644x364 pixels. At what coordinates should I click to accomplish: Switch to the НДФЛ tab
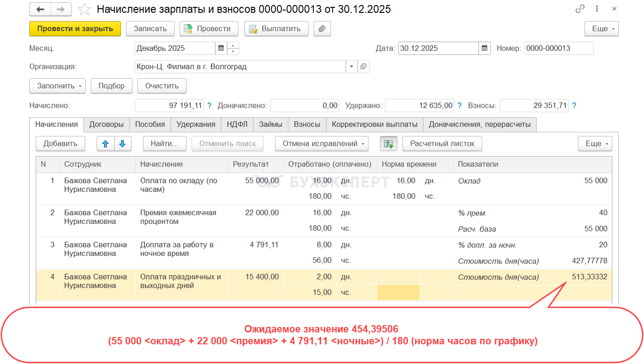(x=237, y=124)
